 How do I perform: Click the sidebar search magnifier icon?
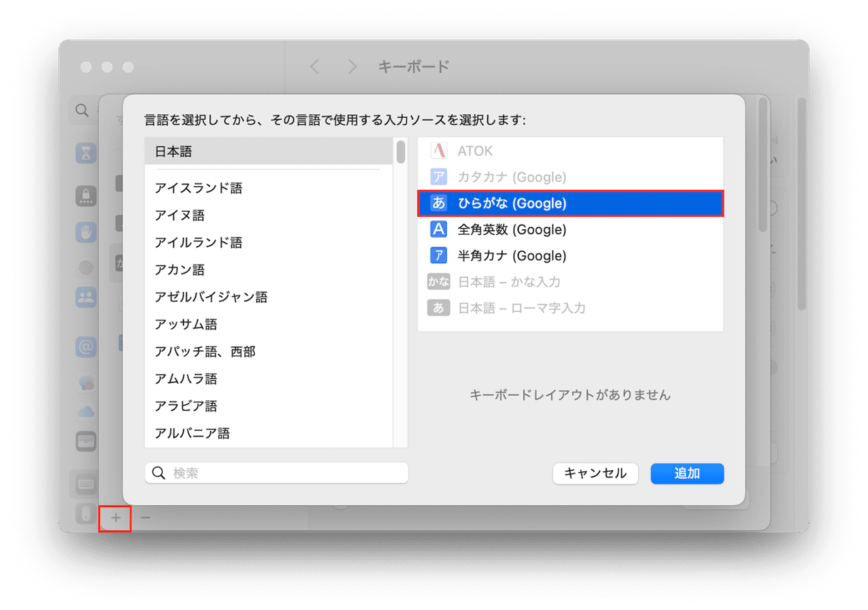(81, 111)
